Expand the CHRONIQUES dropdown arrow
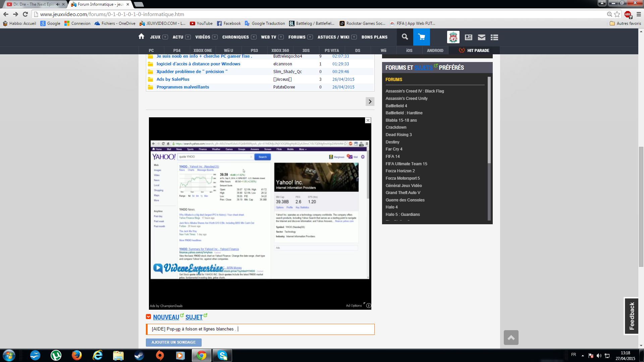The image size is (644, 362). click(x=254, y=37)
